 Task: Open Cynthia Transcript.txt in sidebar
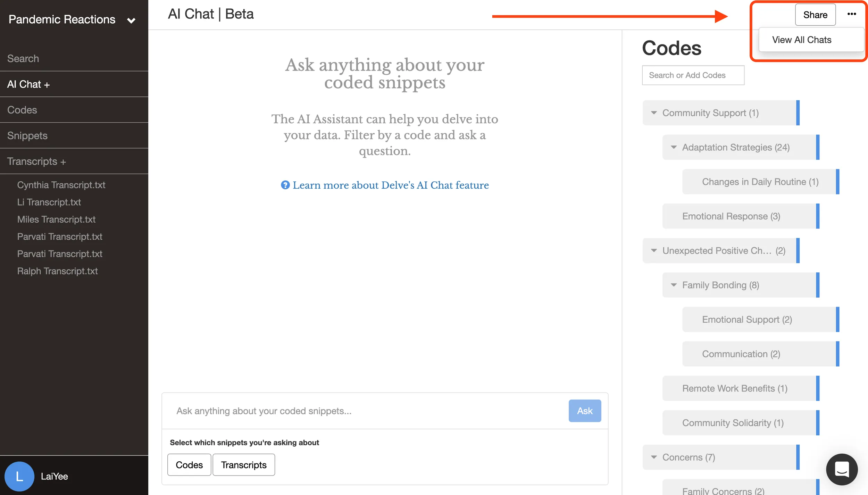pyautogui.click(x=61, y=185)
